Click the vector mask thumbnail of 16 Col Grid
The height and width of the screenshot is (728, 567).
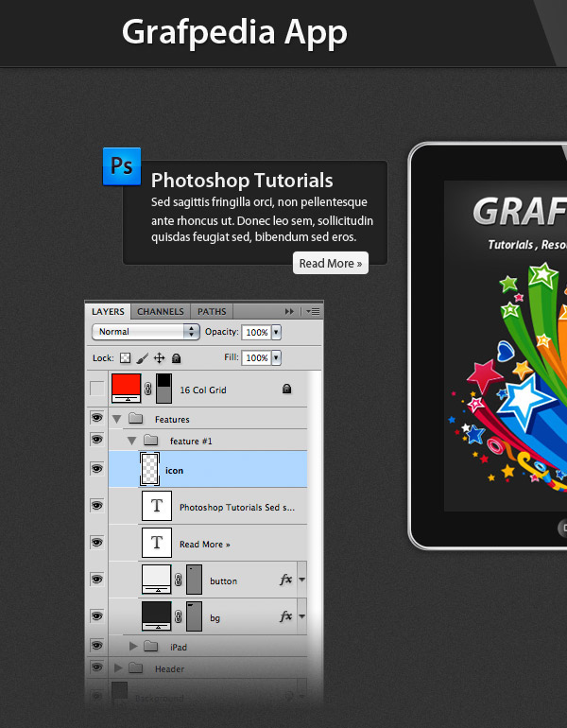point(163,389)
